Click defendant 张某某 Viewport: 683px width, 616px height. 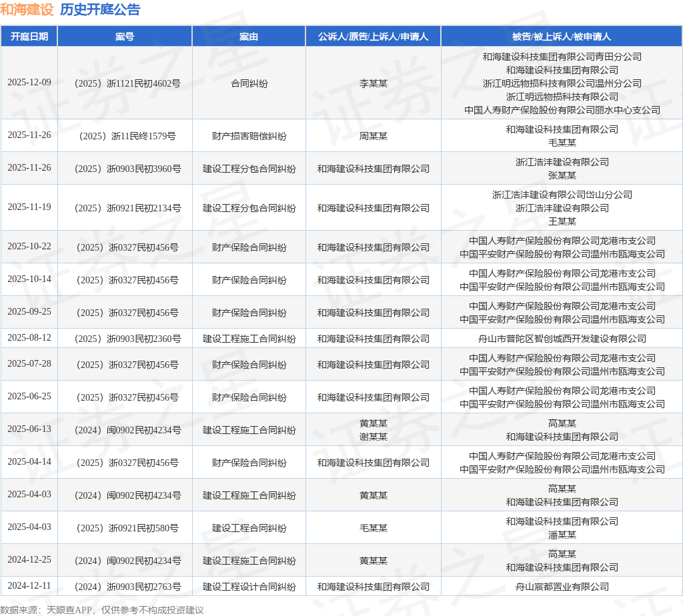coord(562,175)
